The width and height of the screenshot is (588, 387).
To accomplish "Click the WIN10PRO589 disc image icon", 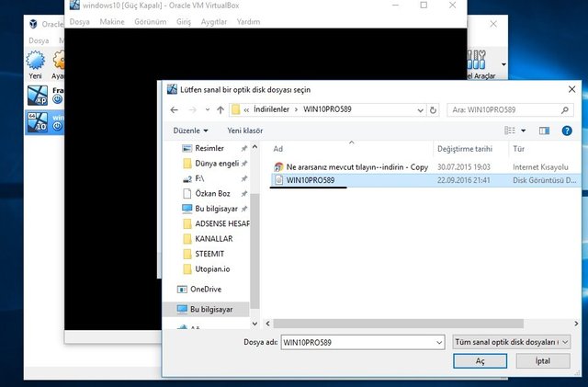I will tap(278, 180).
